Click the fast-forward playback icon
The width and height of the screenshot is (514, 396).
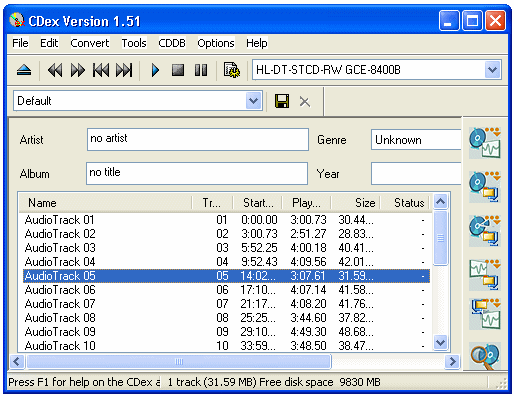point(78,70)
